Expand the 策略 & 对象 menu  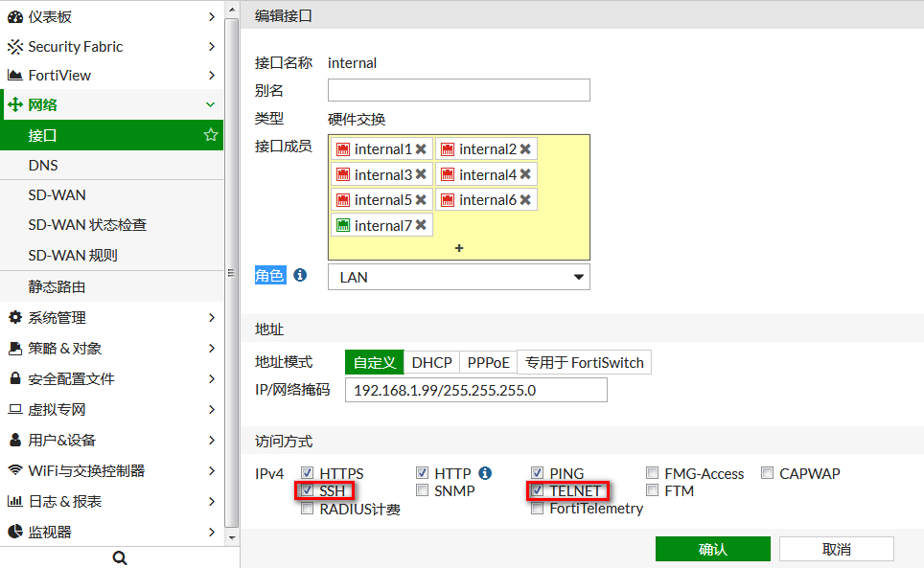tap(111, 349)
